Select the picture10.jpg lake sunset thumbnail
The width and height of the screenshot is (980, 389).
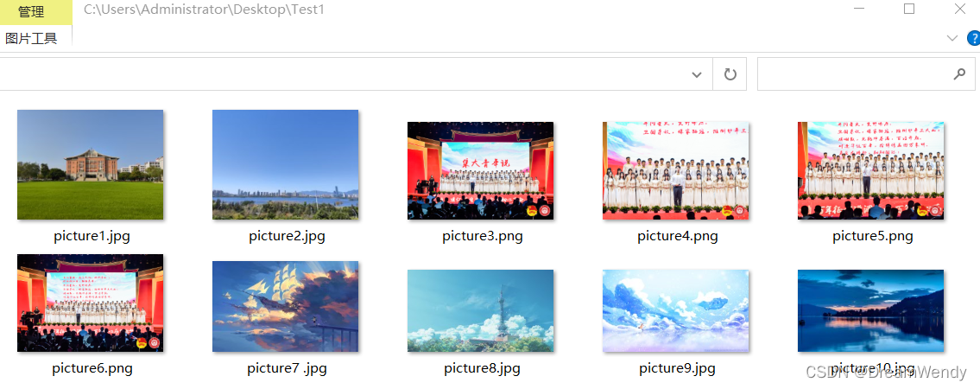[870, 311]
